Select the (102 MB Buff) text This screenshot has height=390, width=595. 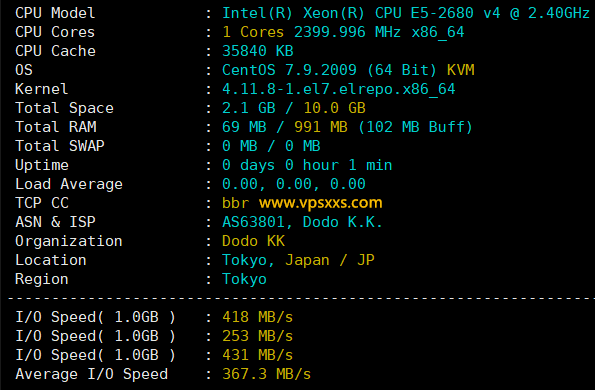pyautogui.click(x=416, y=127)
